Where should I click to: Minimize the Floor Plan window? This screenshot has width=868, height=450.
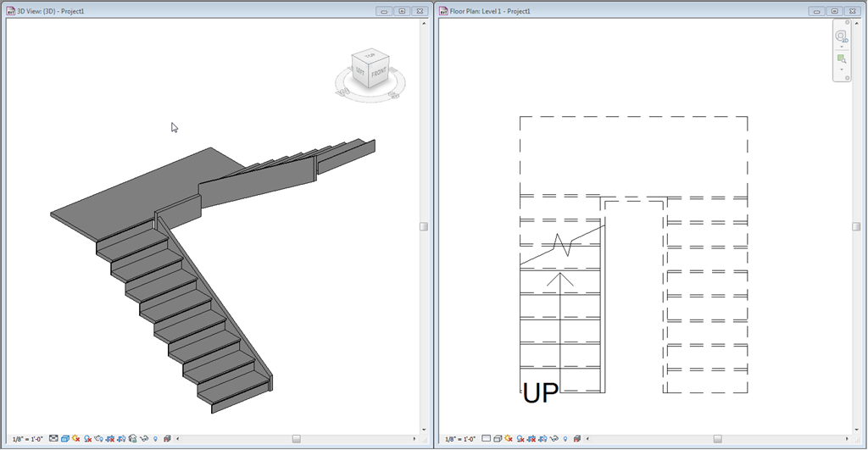tap(816, 11)
